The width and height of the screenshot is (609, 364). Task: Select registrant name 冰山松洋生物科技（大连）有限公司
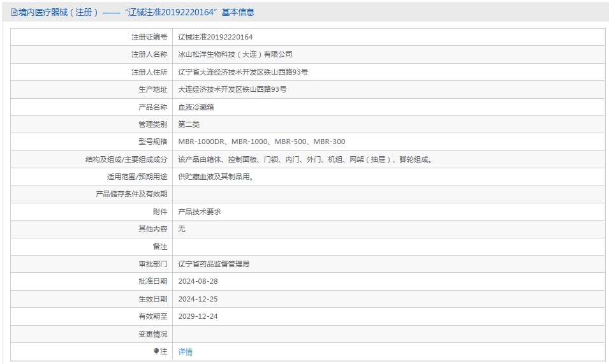tap(235, 54)
